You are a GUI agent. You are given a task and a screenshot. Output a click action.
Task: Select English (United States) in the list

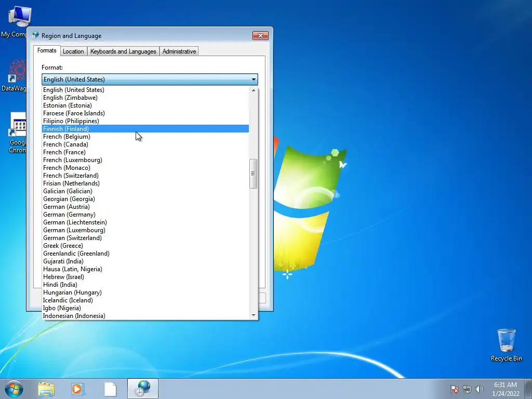click(145, 90)
